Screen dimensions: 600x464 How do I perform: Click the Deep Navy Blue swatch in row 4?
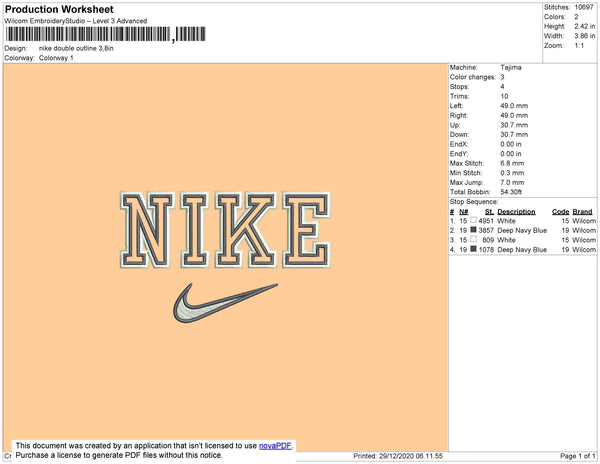click(473, 249)
